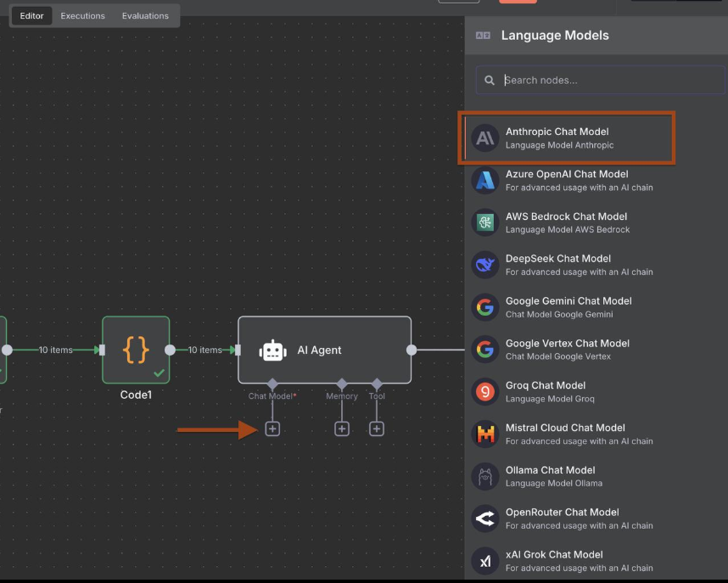Click 'Ollama Chat Model' text
The image size is (728, 583).
pos(550,469)
